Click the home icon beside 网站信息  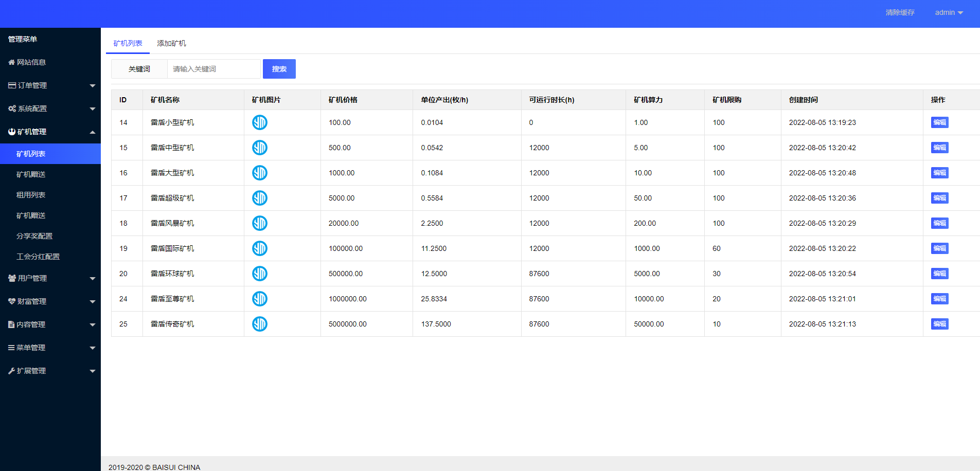(11, 62)
